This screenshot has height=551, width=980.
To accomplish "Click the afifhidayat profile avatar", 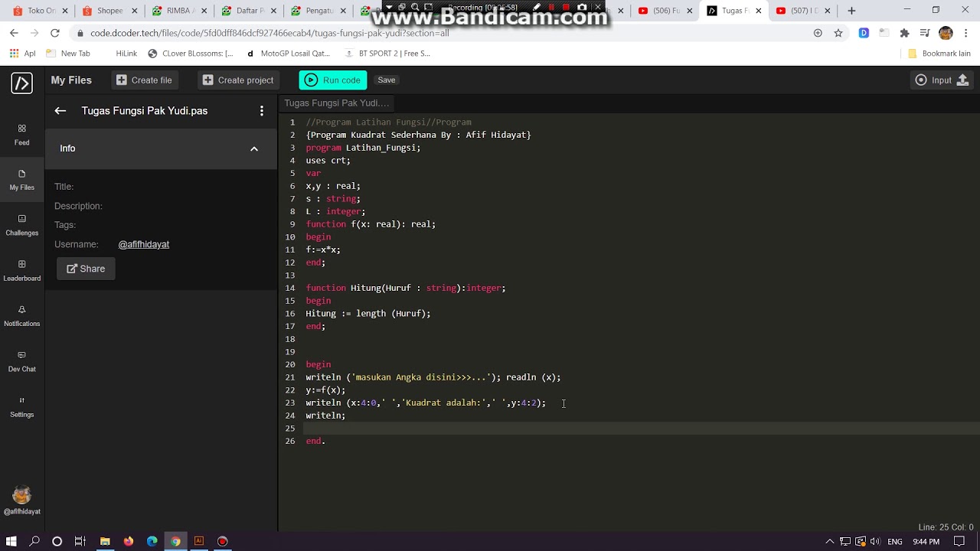I will (x=21, y=495).
